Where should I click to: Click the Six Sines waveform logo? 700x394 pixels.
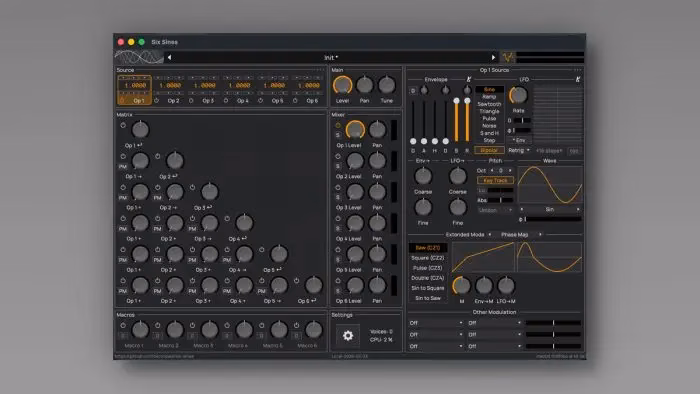139,57
